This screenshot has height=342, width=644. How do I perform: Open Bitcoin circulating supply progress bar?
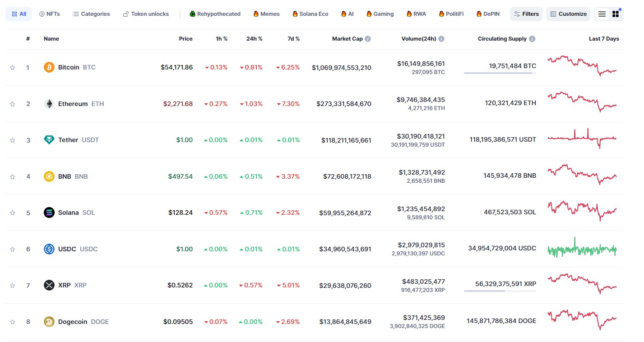click(x=500, y=73)
